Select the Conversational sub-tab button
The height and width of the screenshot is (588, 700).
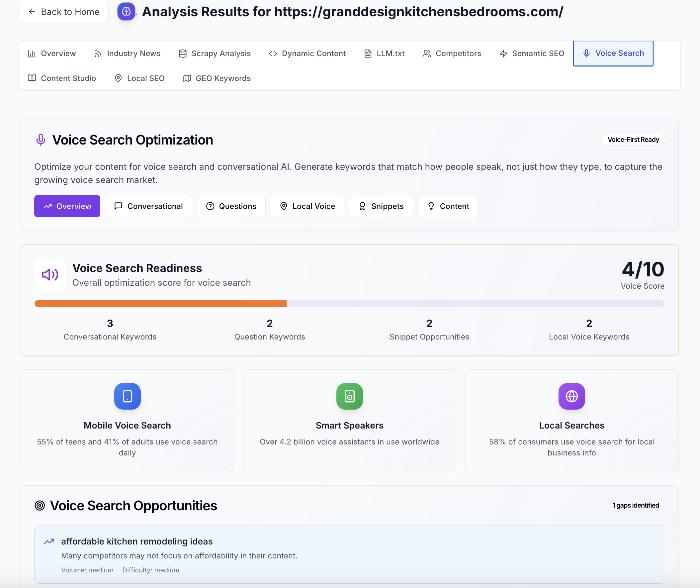[x=148, y=206]
